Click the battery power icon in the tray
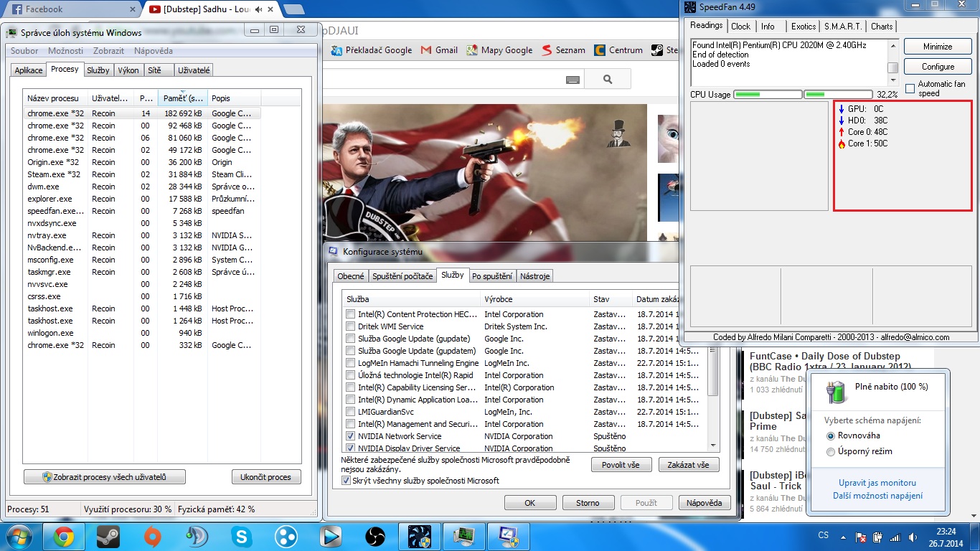 pyautogui.click(x=877, y=537)
